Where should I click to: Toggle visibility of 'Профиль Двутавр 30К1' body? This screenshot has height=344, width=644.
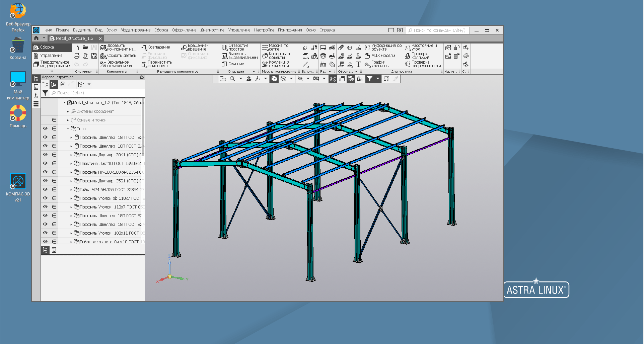[x=45, y=155]
